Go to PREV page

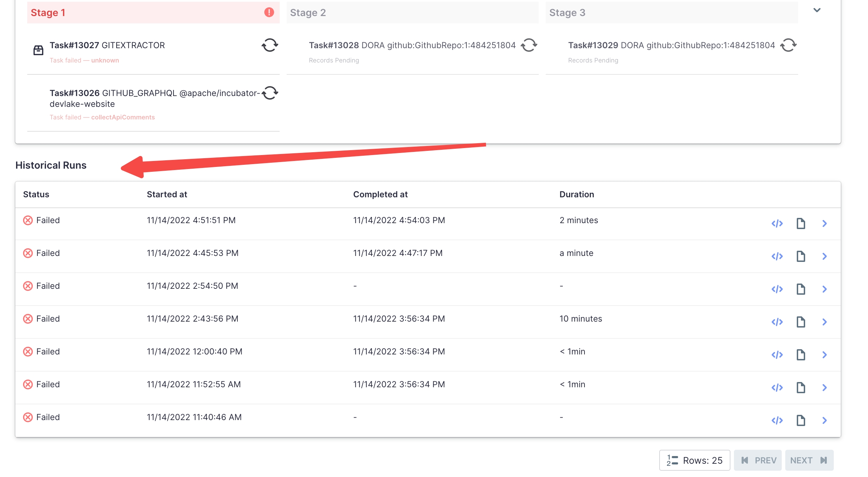pyautogui.click(x=758, y=460)
